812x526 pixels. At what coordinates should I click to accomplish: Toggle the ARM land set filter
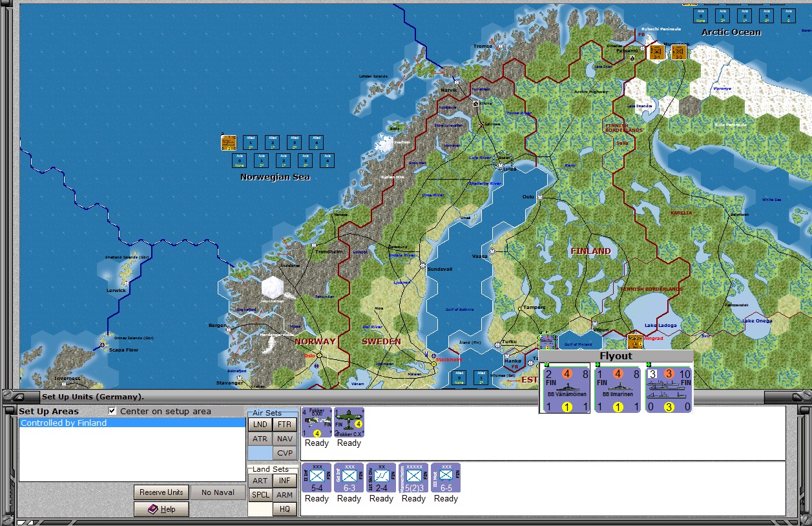tap(285, 495)
